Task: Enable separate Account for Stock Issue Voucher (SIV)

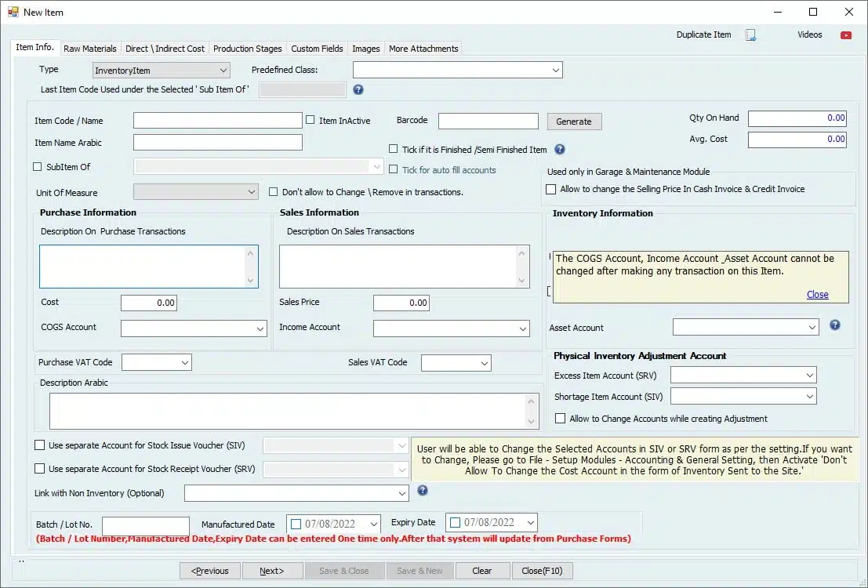Action: point(39,445)
